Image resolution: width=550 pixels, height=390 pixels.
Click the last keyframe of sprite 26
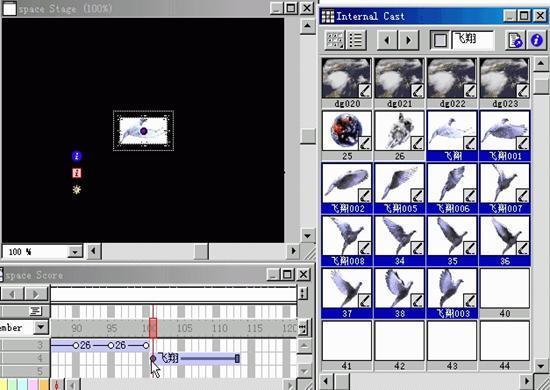(x=146, y=345)
